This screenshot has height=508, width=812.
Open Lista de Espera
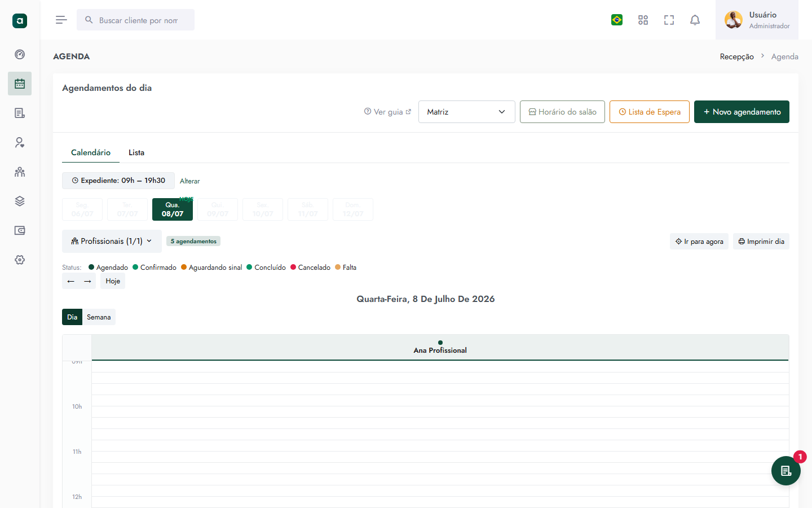tap(650, 112)
